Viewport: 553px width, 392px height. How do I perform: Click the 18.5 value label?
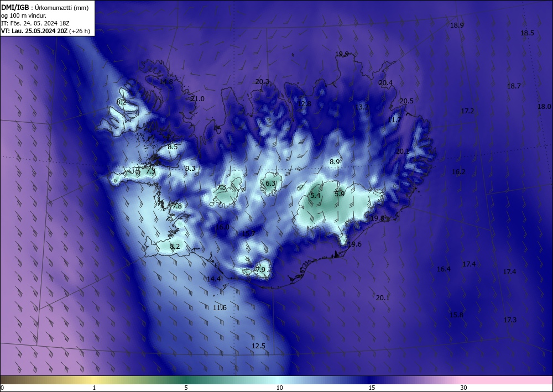click(527, 33)
